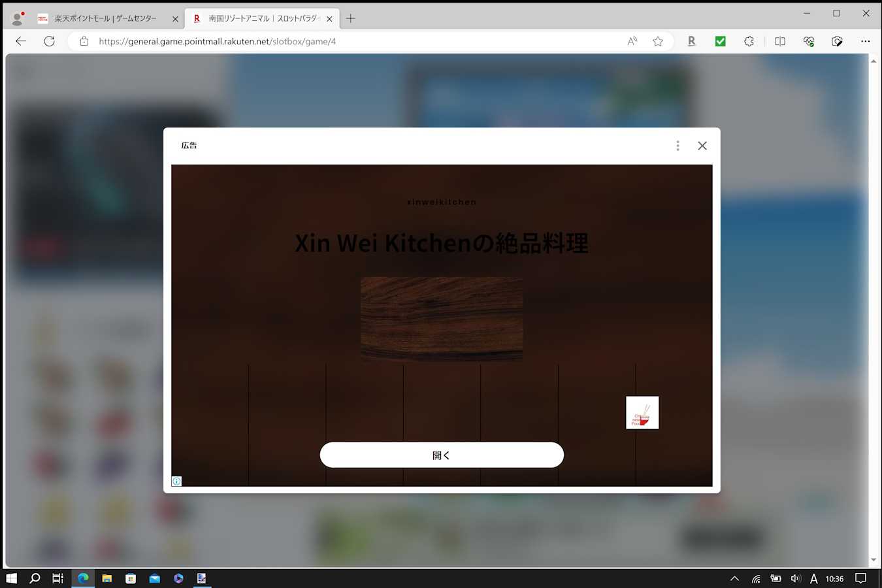Open the Rakuten extension icon
This screenshot has width=882, height=588.
click(691, 41)
